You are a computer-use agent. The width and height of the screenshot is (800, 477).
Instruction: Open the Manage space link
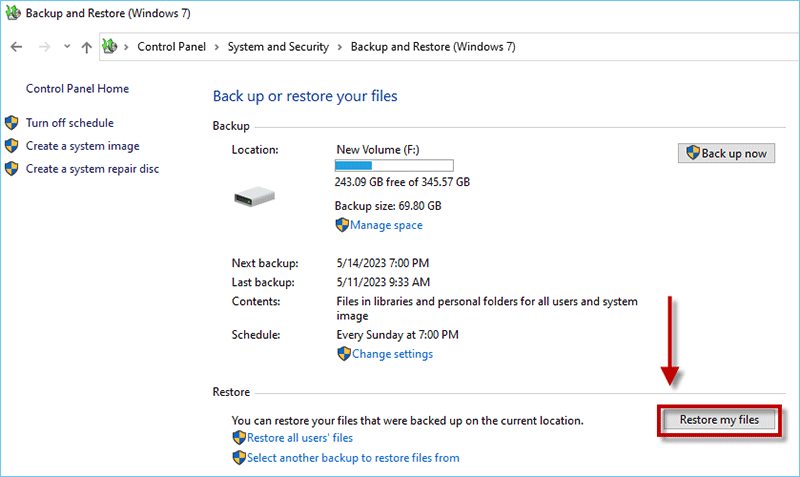386,225
